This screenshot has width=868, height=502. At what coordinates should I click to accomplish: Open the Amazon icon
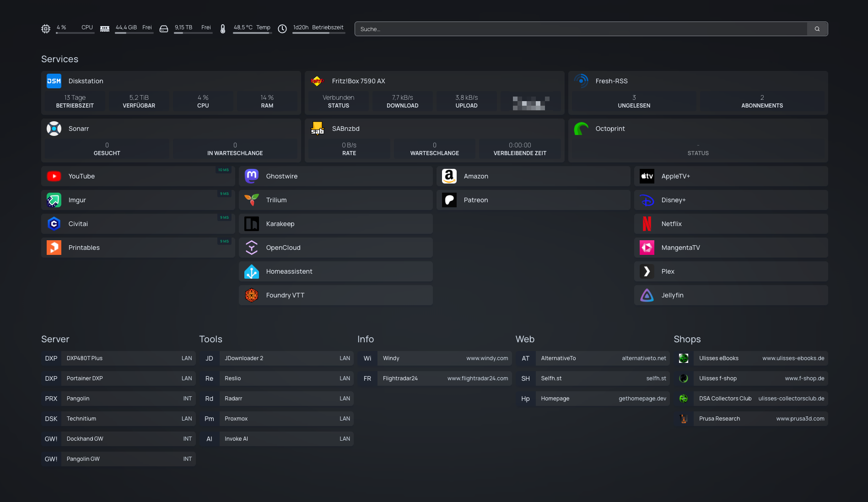(x=449, y=176)
